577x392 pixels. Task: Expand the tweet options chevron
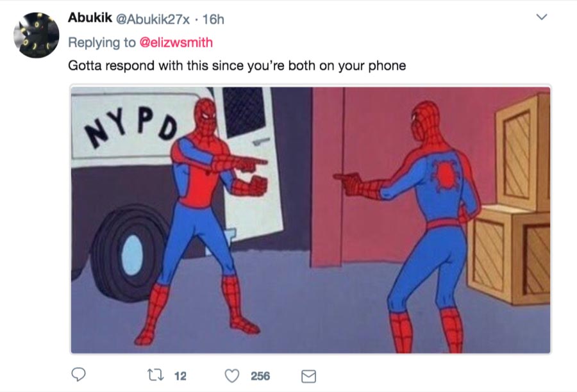[x=542, y=17]
